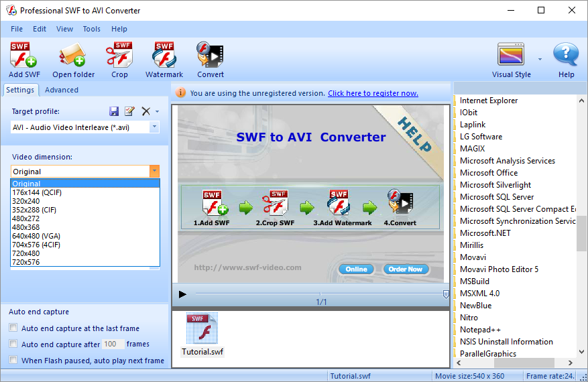Image resolution: width=588 pixels, height=382 pixels.
Task: Open the Edit menu
Action: tap(40, 29)
